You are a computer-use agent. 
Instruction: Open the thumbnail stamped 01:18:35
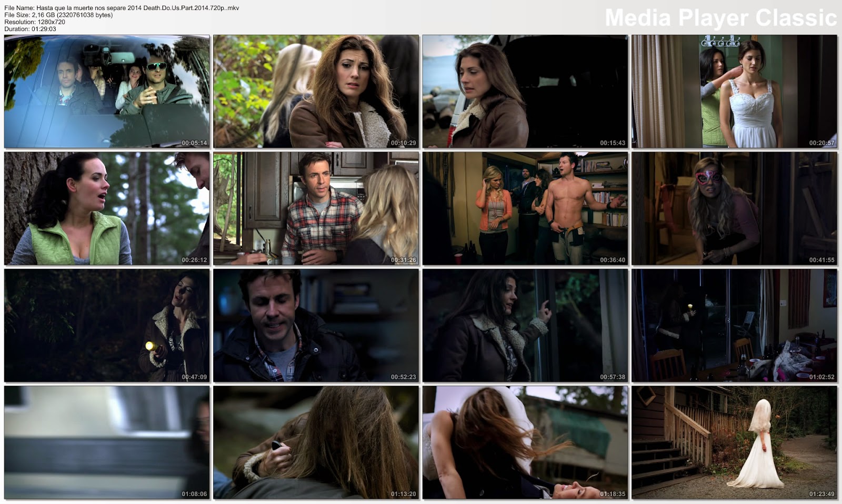pyautogui.click(x=525, y=442)
